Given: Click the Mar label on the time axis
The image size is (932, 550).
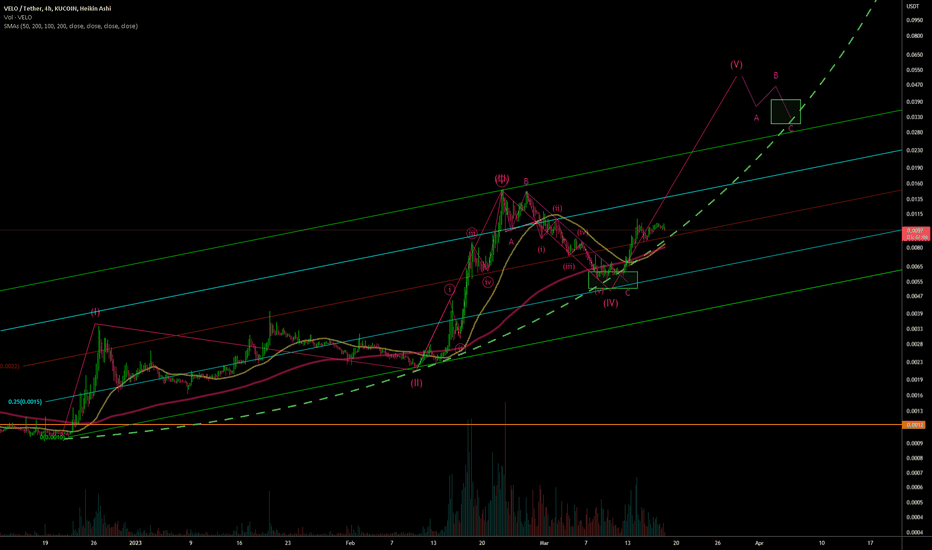Looking at the screenshot, I should (x=544, y=543).
